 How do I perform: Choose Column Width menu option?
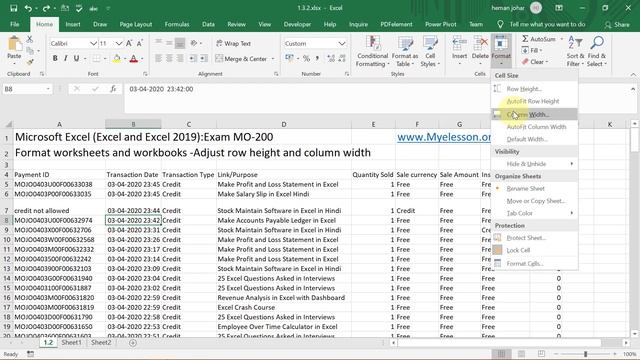click(x=534, y=114)
